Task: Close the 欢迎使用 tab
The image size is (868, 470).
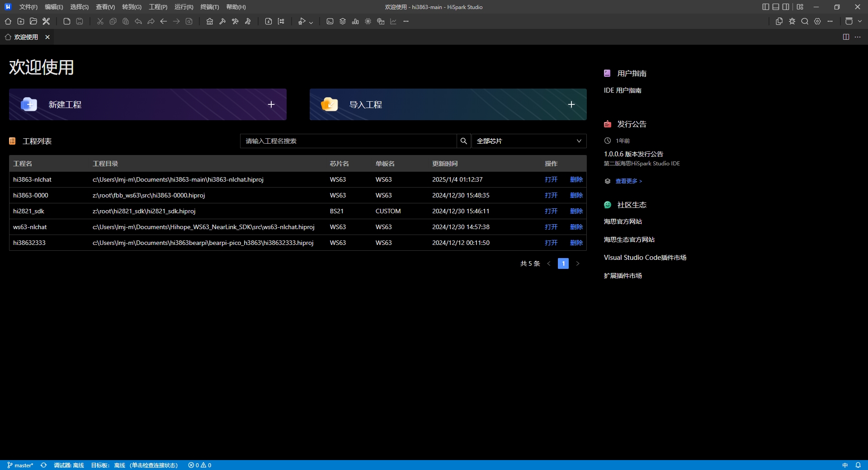Action: click(47, 37)
